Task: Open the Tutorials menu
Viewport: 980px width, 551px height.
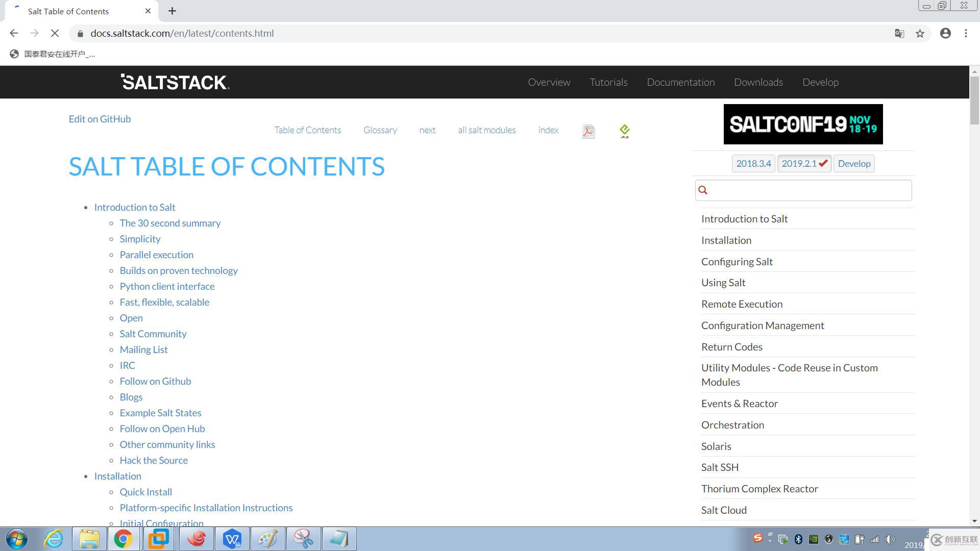Action: coord(608,82)
